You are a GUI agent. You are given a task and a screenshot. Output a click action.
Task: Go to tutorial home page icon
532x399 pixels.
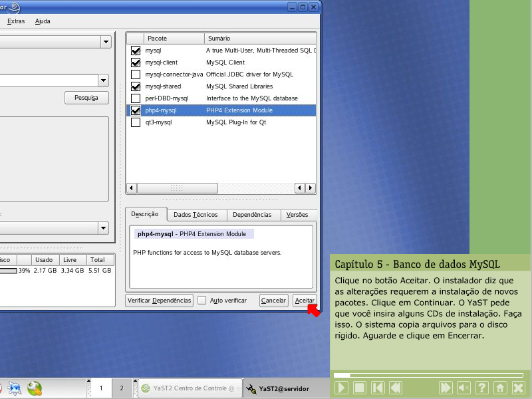500,388
